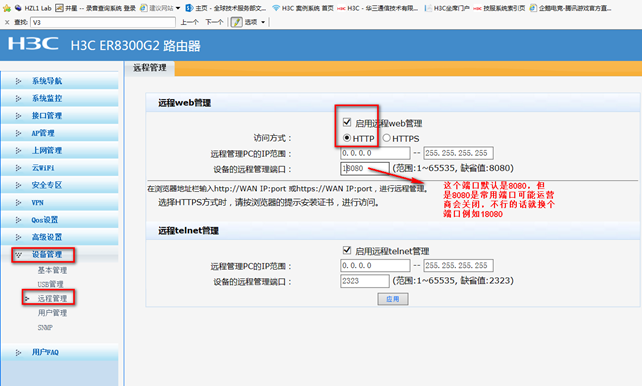Open USB管理 submenu item
This screenshot has height=386, width=642.
coord(50,284)
